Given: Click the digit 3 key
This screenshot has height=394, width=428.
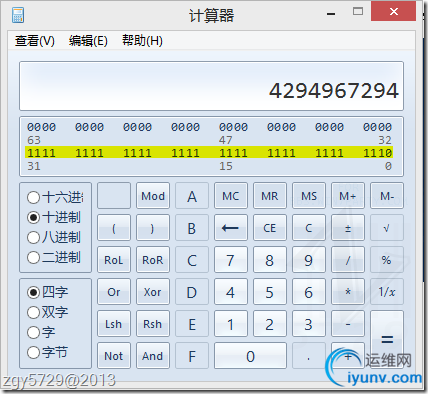Looking at the screenshot, I should pos(309,324).
